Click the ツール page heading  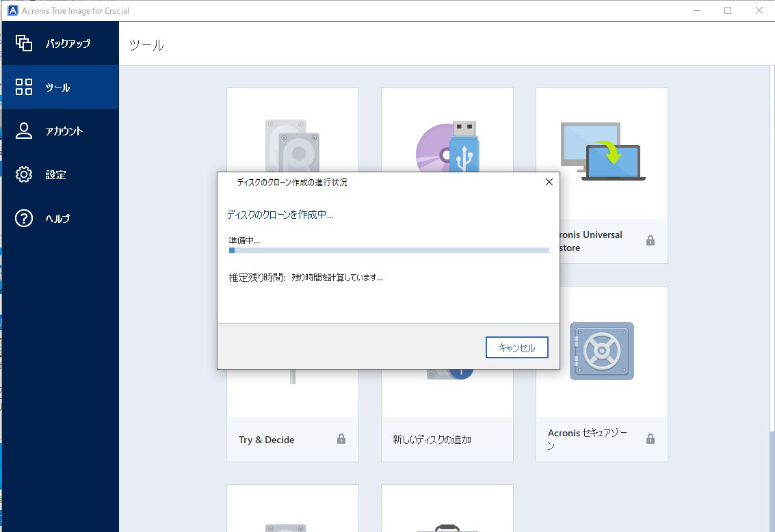click(x=146, y=45)
